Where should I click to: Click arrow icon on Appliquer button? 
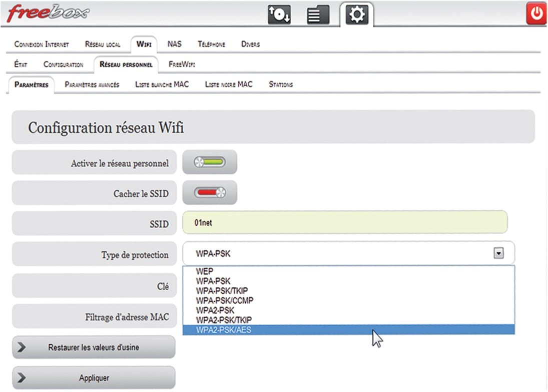[22, 378]
